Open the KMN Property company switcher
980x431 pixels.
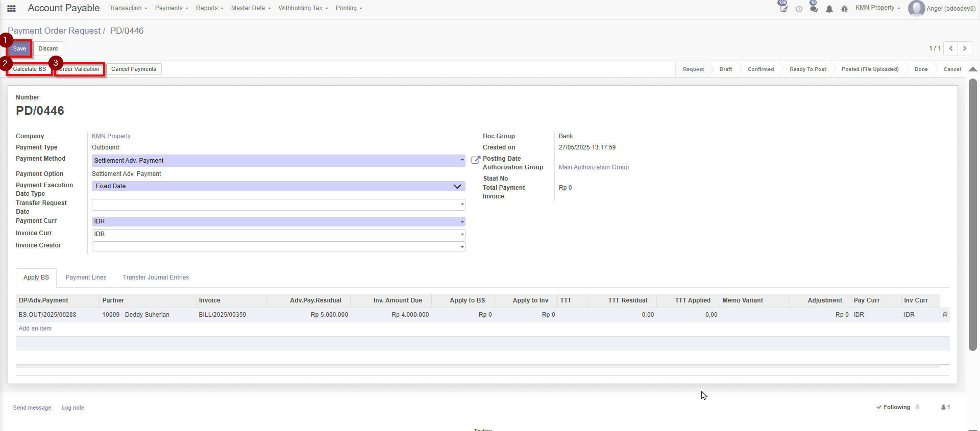(x=878, y=8)
